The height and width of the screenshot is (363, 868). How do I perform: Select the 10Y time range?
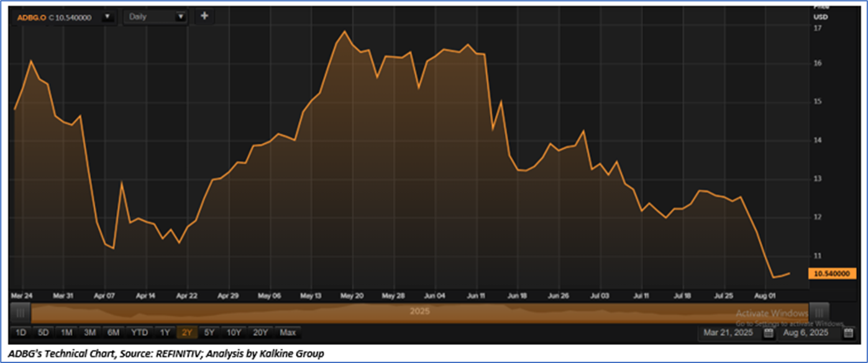234,333
